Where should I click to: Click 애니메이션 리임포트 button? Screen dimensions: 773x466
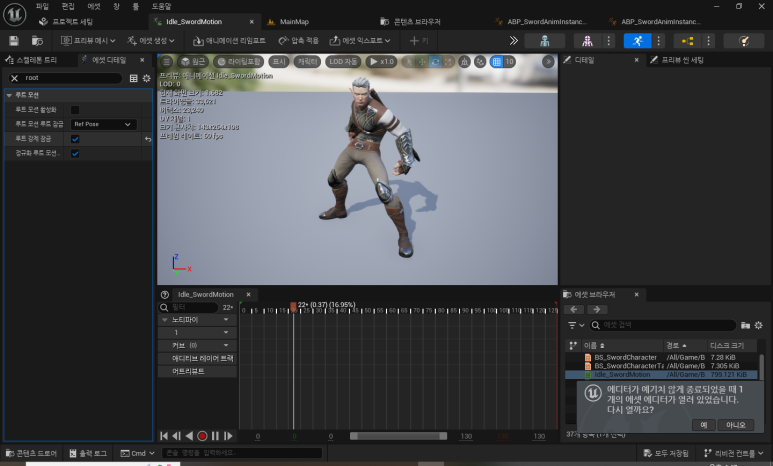[x=229, y=40]
